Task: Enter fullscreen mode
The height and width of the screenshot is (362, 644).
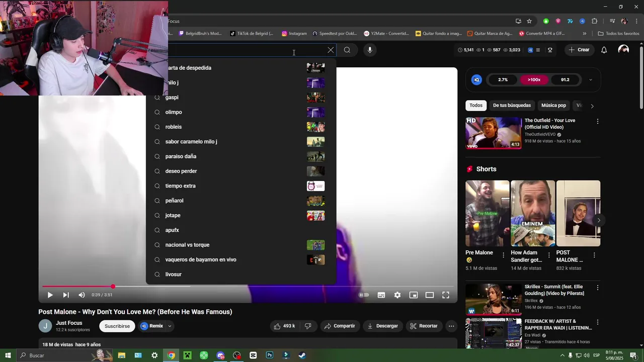Action: (446, 295)
